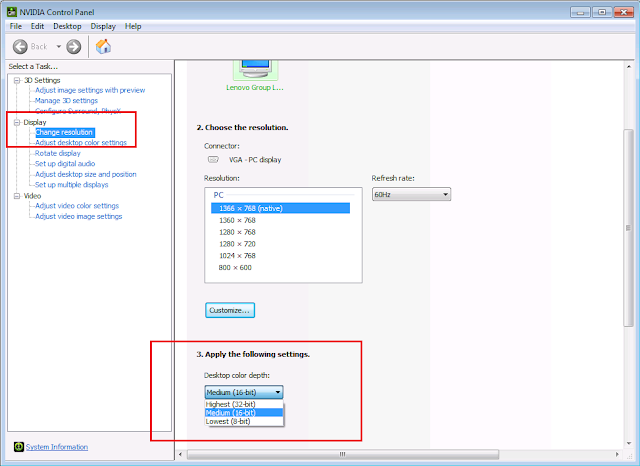Click the Video tree label
This screenshot has width=640, height=466.
pos(32,196)
